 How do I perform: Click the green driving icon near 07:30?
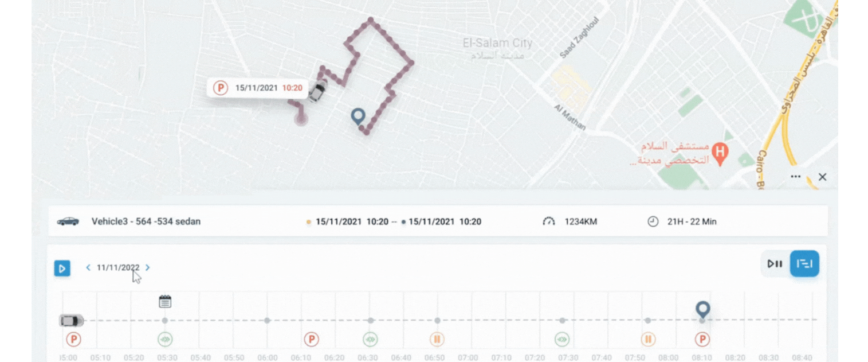(562, 340)
